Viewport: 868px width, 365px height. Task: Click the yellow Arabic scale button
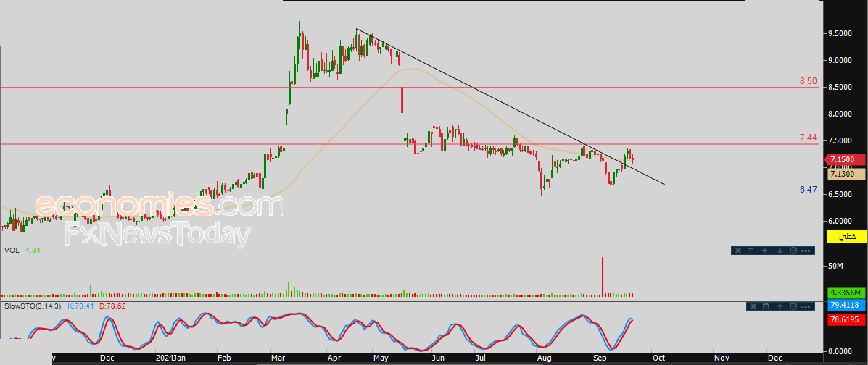846,237
